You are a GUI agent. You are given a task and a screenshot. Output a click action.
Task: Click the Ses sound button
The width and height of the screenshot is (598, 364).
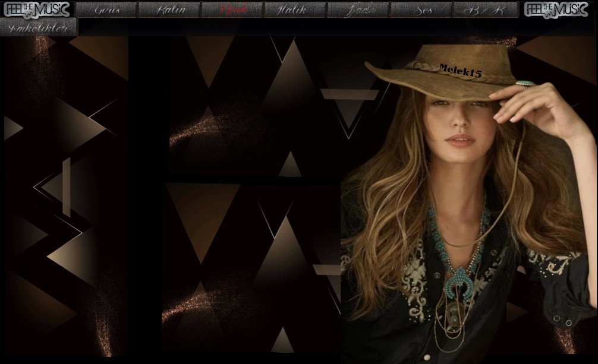coord(421,10)
